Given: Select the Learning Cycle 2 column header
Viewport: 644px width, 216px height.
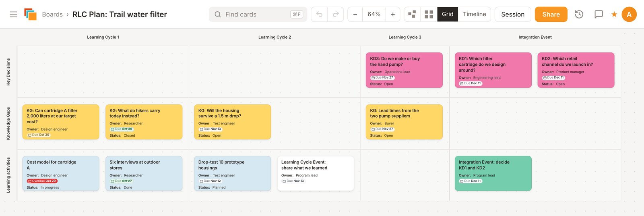Looking at the screenshot, I should (x=275, y=37).
